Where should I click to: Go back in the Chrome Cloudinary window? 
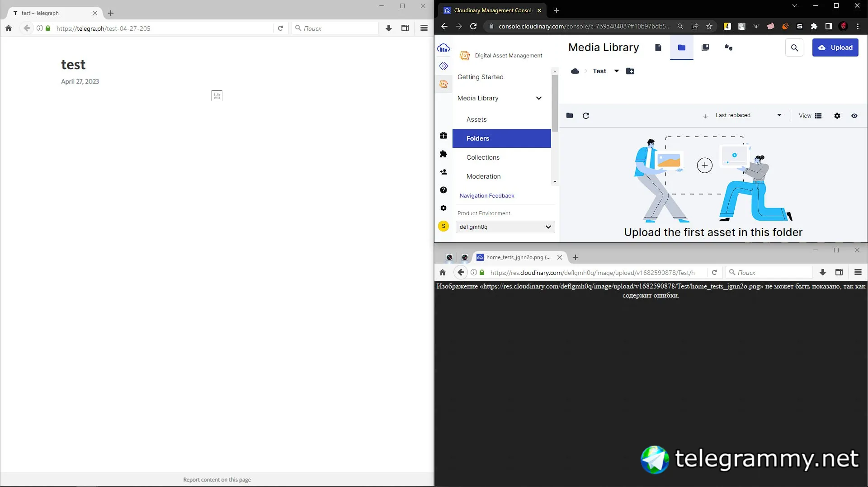(x=444, y=26)
